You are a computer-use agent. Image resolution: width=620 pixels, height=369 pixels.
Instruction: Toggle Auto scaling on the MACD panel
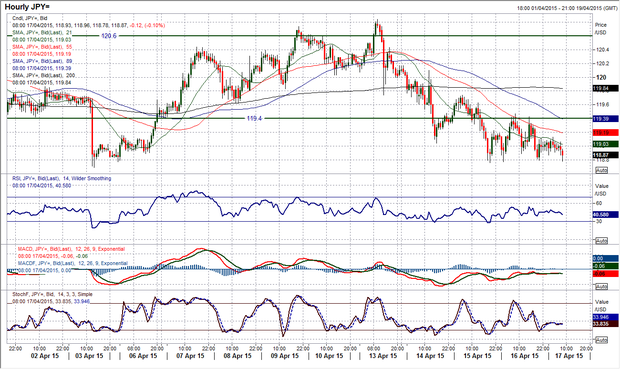[601, 286]
